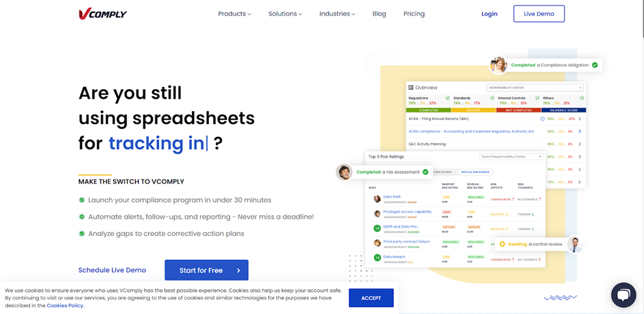Open 'Privileged access capability' risk
644x314 pixels.
[x=408, y=212]
